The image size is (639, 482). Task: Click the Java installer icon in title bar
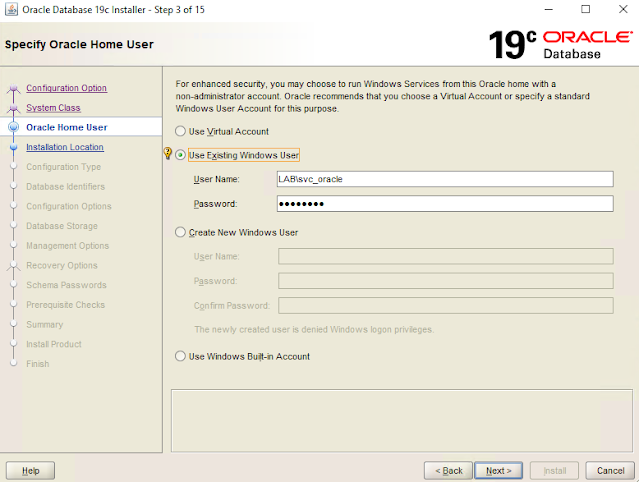point(11,9)
